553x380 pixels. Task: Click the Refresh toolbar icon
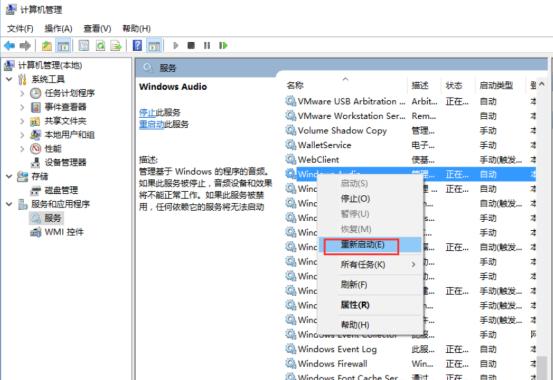tap(101, 46)
